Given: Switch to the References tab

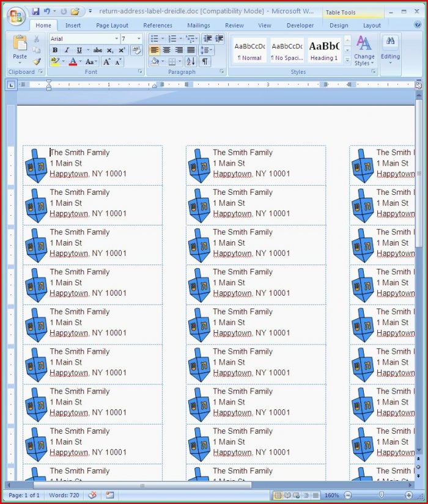Looking at the screenshot, I should point(158,26).
